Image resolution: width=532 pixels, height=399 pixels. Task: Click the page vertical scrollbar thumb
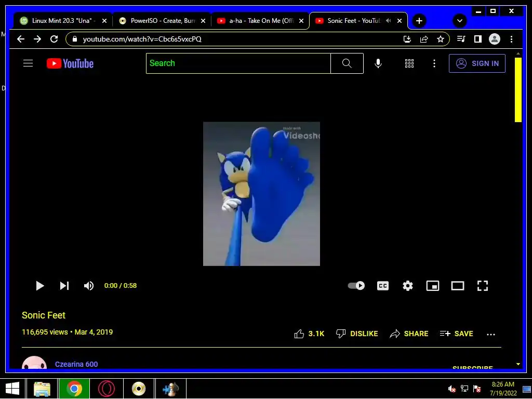click(x=518, y=89)
